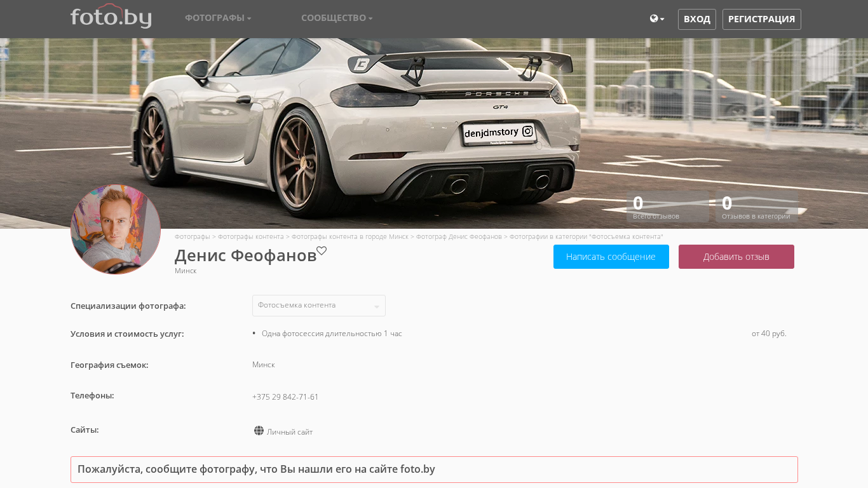Open the globe language selector
Viewport: 868px width, 488px height.
pos(657,19)
